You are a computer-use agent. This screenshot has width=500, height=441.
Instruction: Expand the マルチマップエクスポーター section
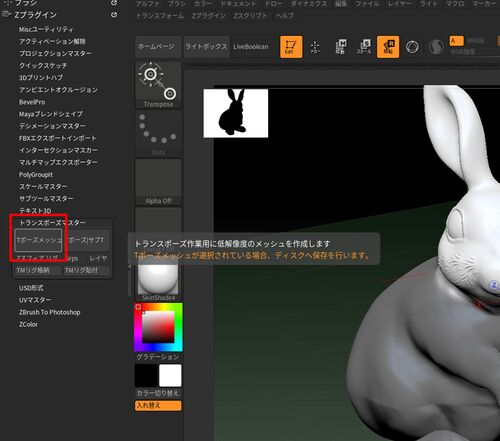tap(58, 162)
